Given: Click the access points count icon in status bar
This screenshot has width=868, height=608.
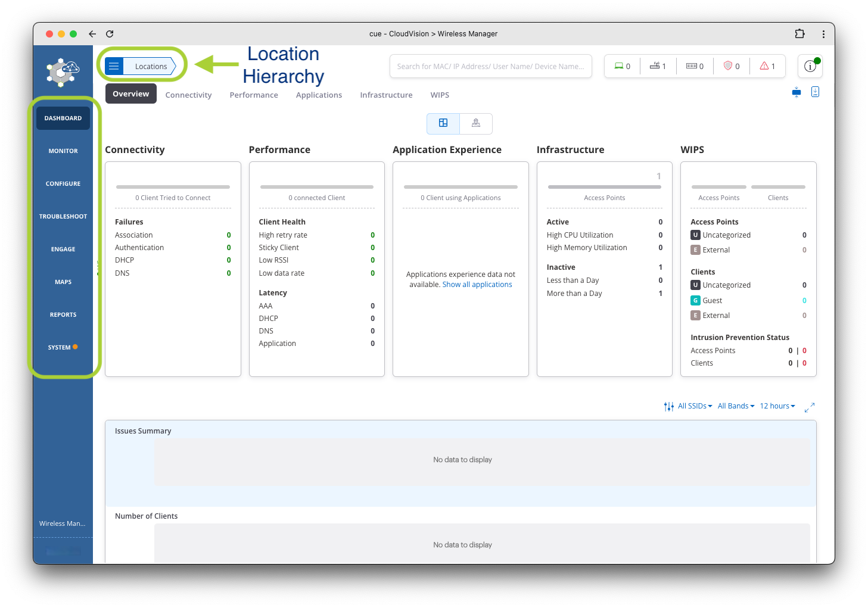Looking at the screenshot, I should pos(655,66).
